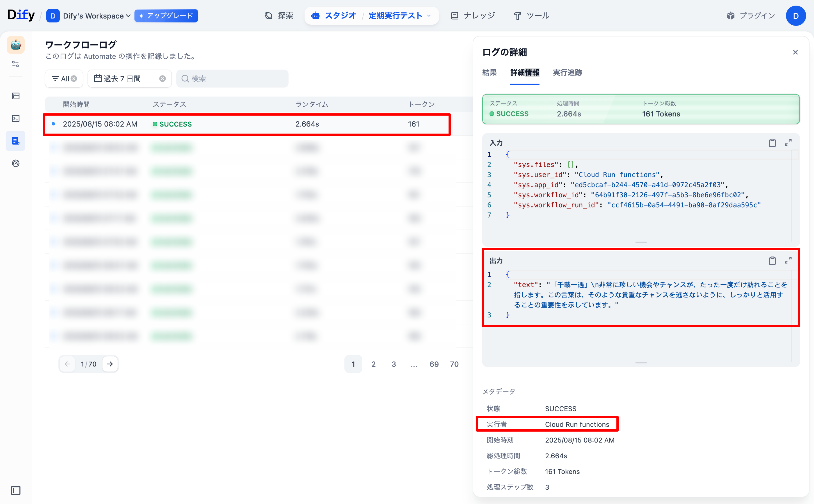Image resolution: width=814 pixels, height=504 pixels.
Task: Click the アップグレード button
Action: pos(166,16)
